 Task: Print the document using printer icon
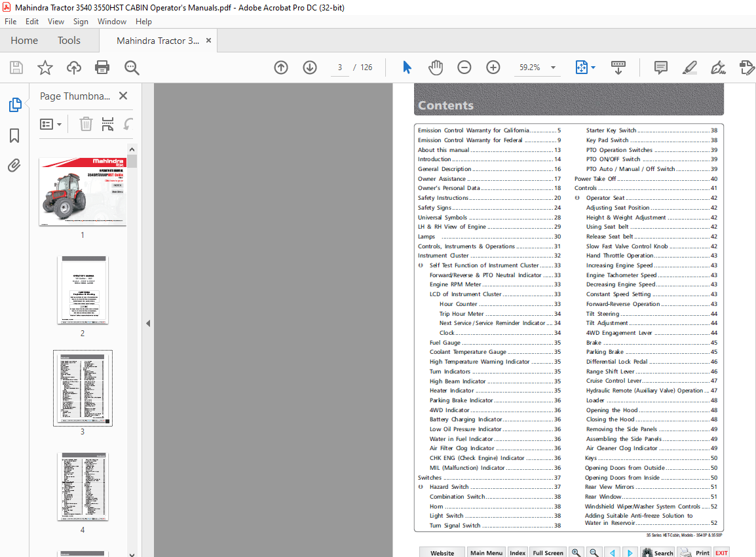point(102,67)
